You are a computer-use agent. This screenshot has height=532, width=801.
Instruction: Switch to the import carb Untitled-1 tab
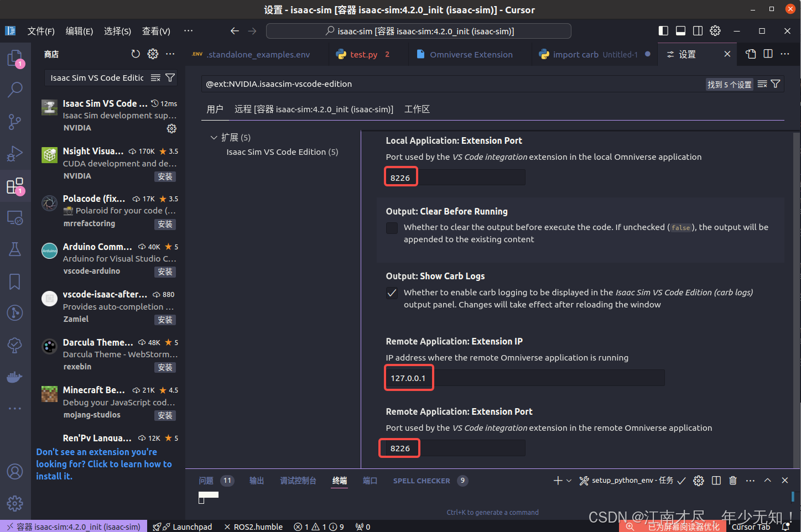[595, 54]
